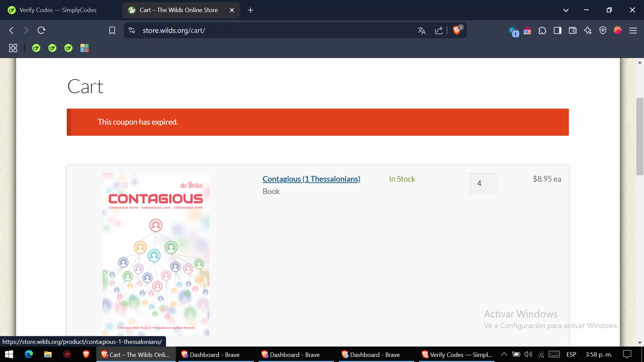The width and height of the screenshot is (644, 362).
Task: Open the battery tray icon
Action: click(516, 354)
